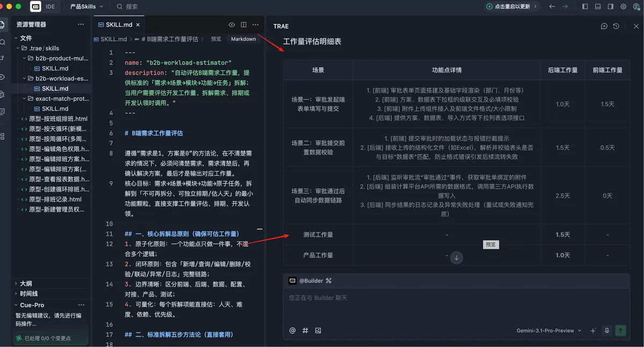Click the @ mention icon in chat
Viewport: 644px width, 347px height.
pos(292,331)
